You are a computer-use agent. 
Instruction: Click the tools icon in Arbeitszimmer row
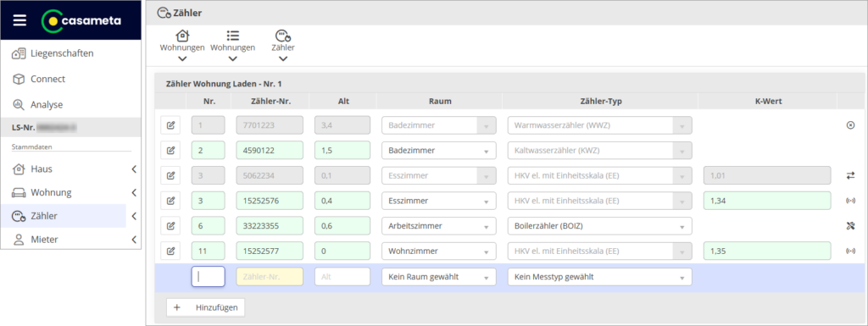(x=851, y=225)
